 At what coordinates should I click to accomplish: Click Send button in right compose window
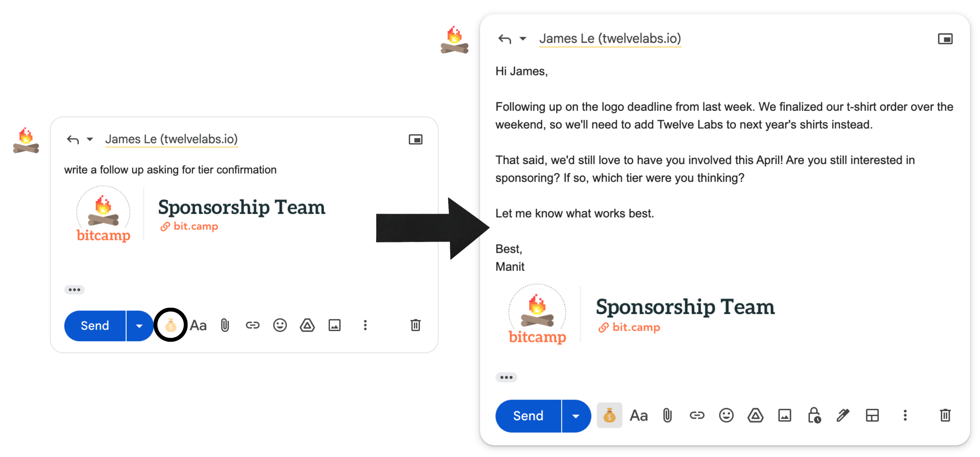528,416
